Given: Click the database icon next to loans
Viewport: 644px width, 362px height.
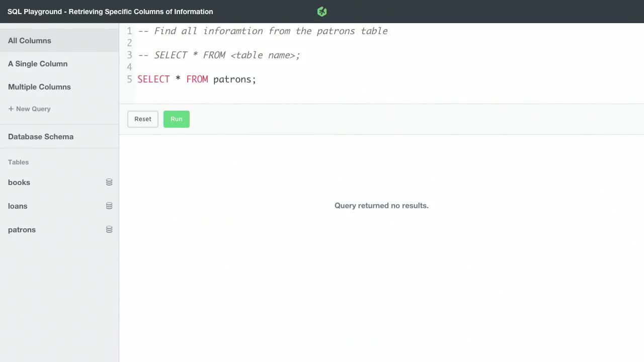Looking at the screenshot, I should pyautogui.click(x=109, y=206).
